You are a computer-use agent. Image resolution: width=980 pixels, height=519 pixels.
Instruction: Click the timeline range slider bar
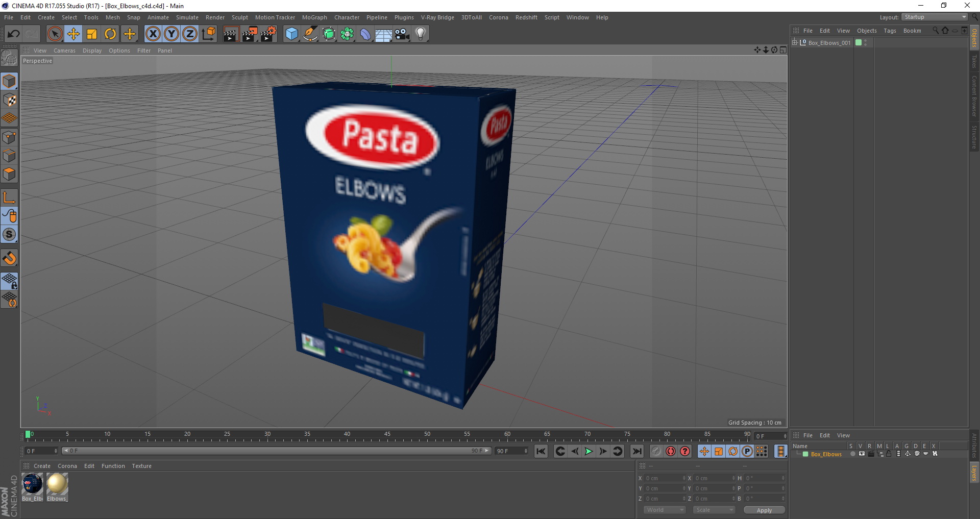(x=276, y=451)
